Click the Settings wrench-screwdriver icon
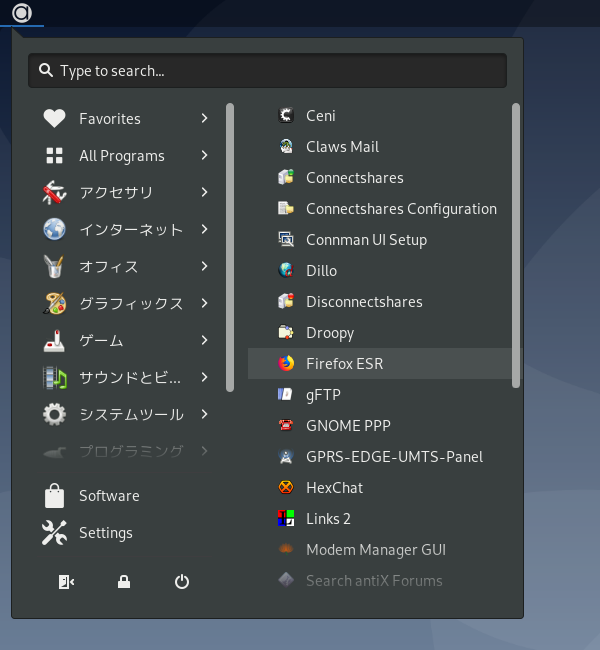 54,533
